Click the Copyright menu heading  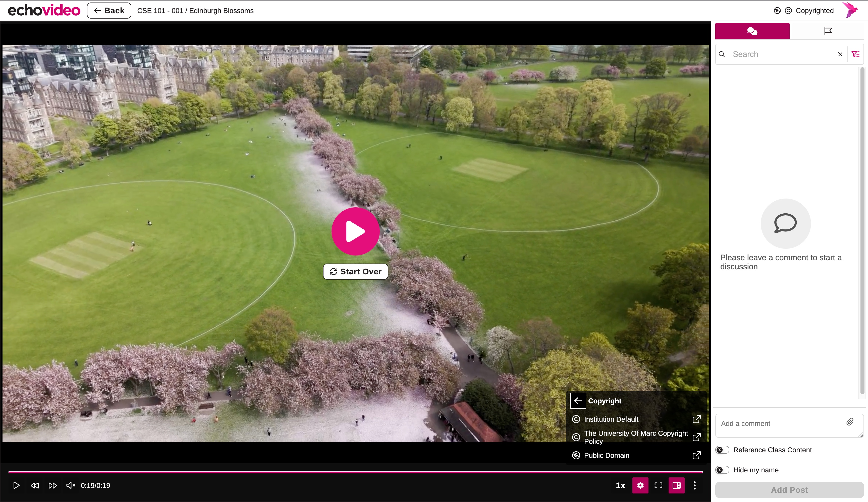coord(605,401)
